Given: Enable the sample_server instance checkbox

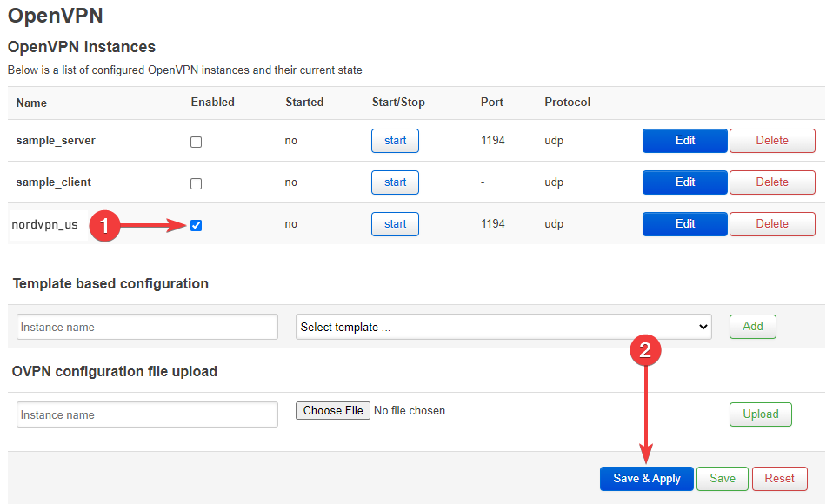Looking at the screenshot, I should point(196,142).
